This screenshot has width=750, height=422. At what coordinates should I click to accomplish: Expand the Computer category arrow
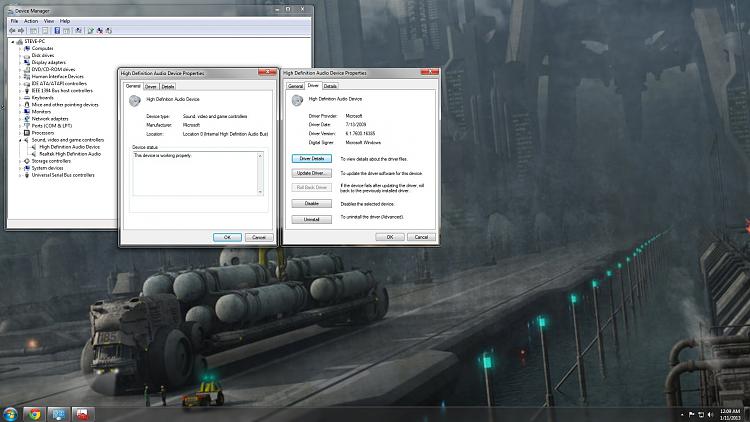[x=20, y=48]
